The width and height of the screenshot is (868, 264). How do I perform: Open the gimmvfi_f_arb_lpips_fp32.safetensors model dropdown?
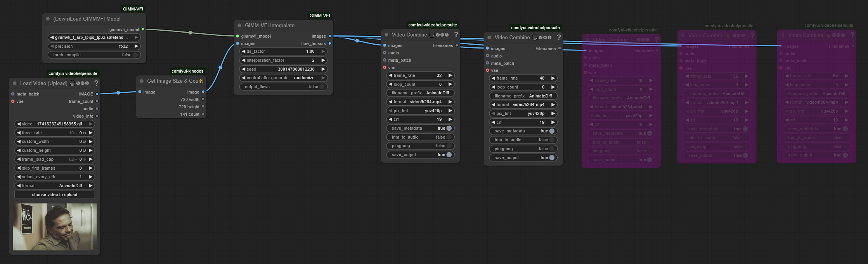pyautogui.click(x=94, y=37)
